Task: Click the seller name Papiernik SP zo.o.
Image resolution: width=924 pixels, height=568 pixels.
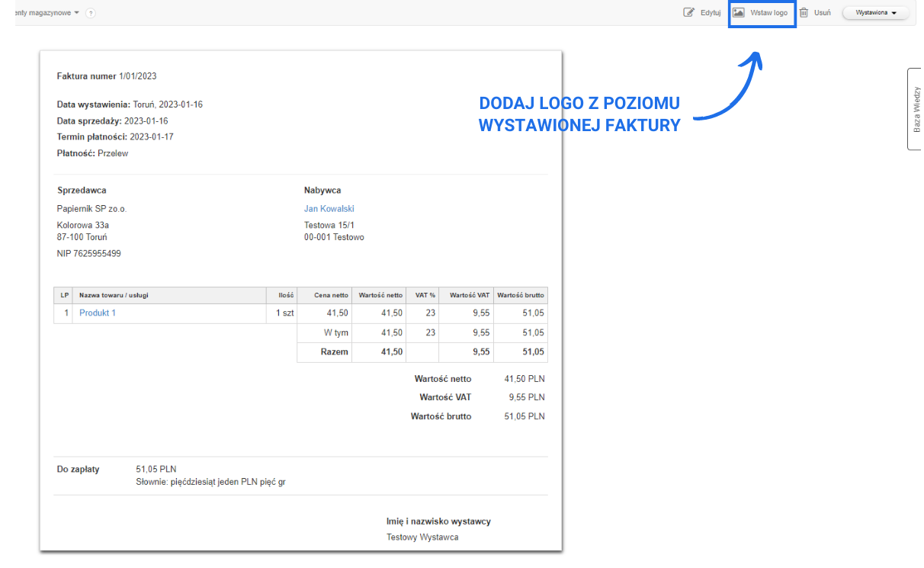Action: tap(92, 209)
